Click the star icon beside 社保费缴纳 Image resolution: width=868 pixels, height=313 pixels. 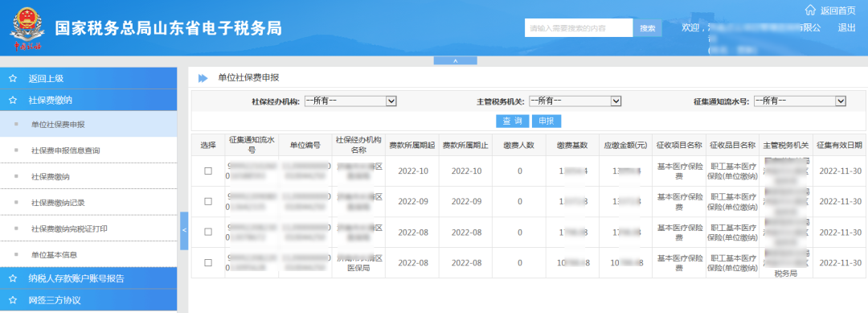point(13,101)
